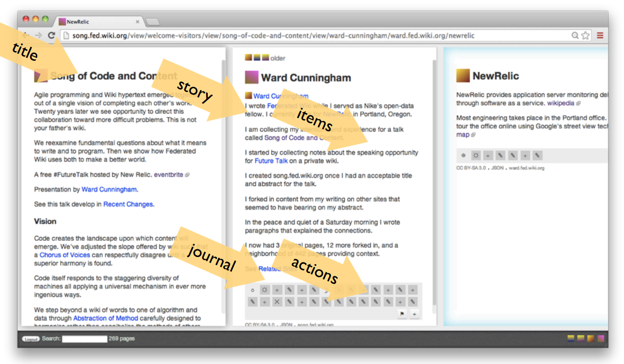Viewport: 624px width, 364px height.
Task: Click the sun icon in Ward Cunningham's journal
Action: [264, 290]
